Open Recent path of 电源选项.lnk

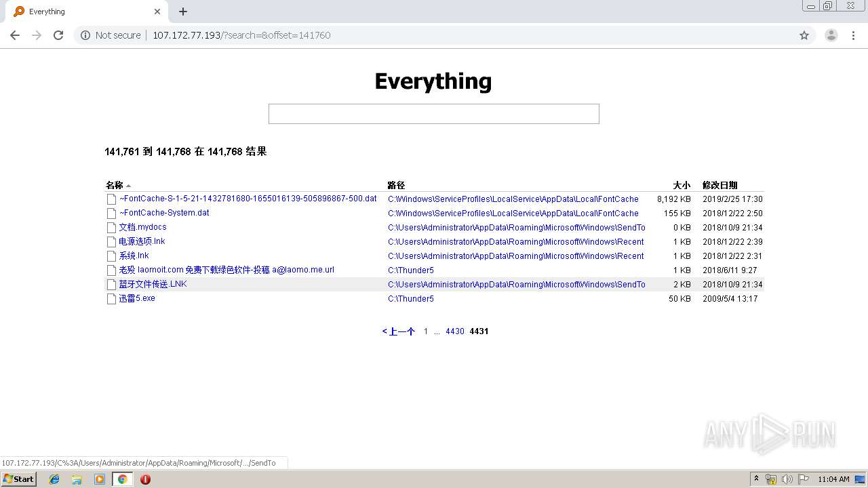[516, 242]
